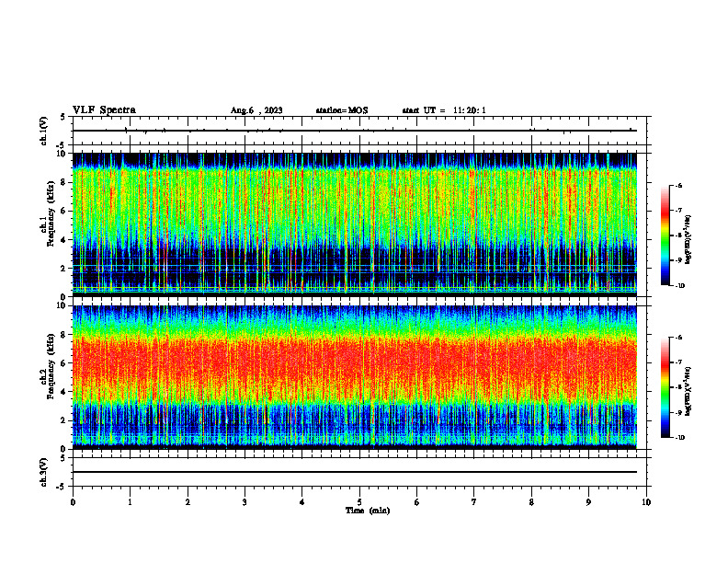Click the "station=MOS" header label
Image resolution: width=728 pixels, height=563 pixels.
point(342,110)
